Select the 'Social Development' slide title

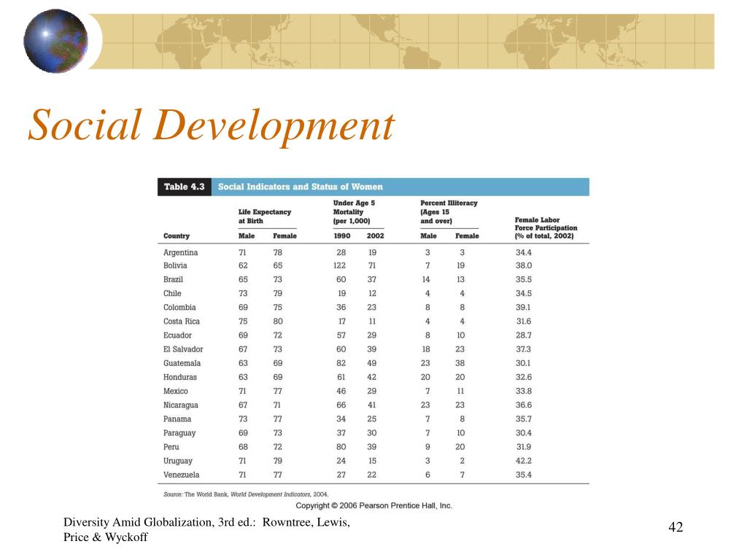click(211, 125)
